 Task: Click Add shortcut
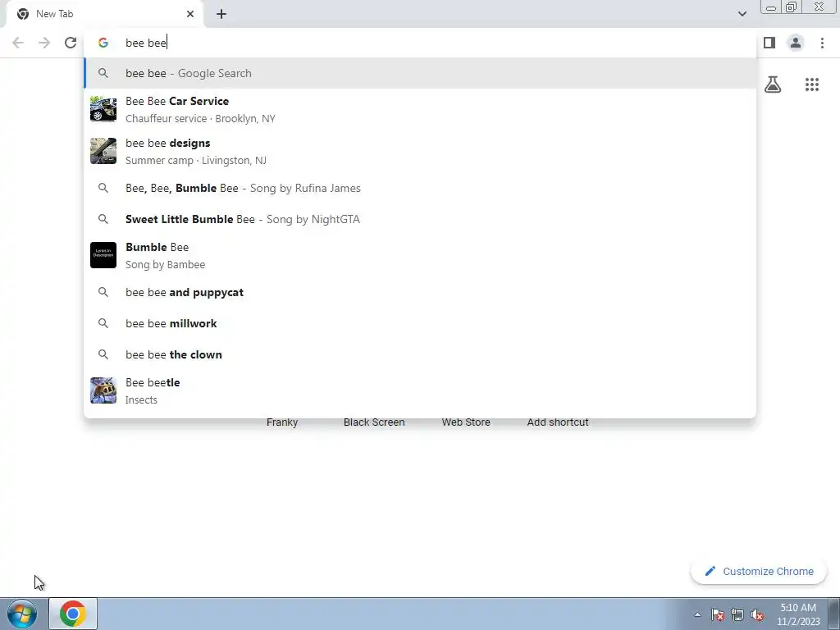click(558, 422)
